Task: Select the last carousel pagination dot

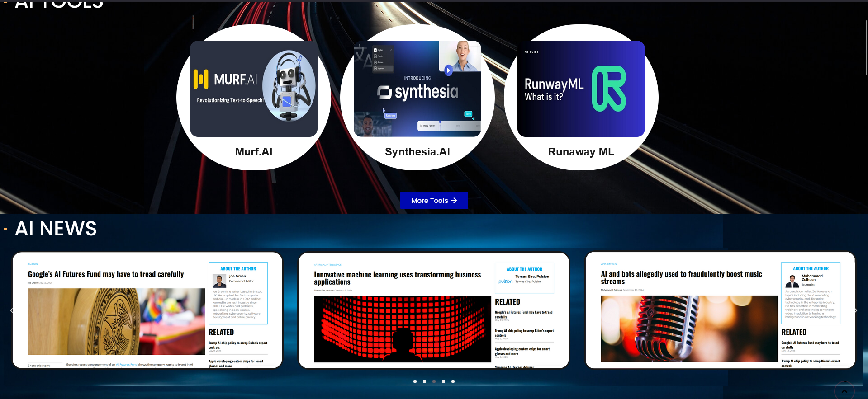Action: click(x=453, y=382)
